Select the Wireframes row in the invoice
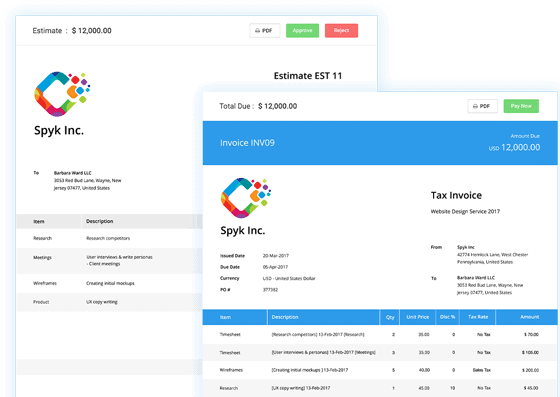The image size is (560, 397). (380, 370)
